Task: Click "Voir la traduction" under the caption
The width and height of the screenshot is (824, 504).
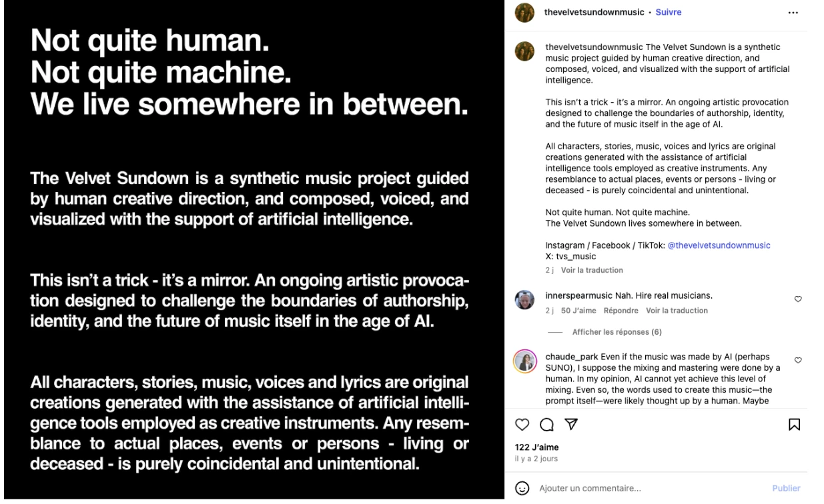Action: 592,270
